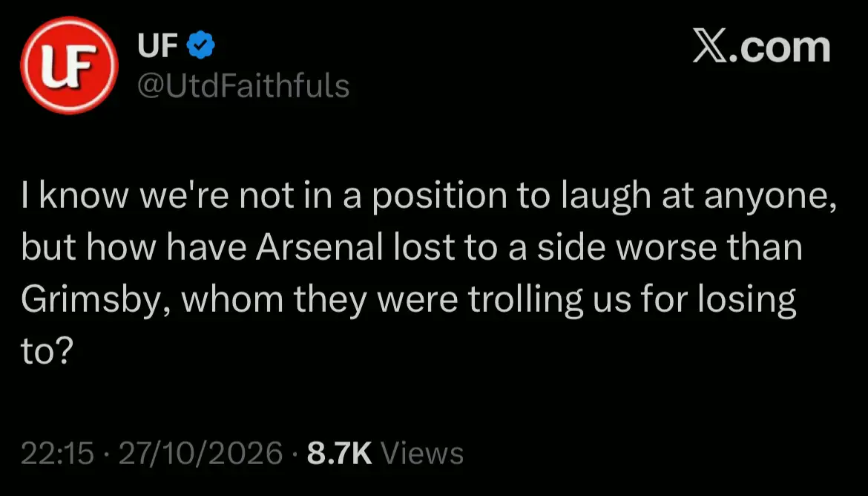Click the word 'position' in the tweet

439,198
